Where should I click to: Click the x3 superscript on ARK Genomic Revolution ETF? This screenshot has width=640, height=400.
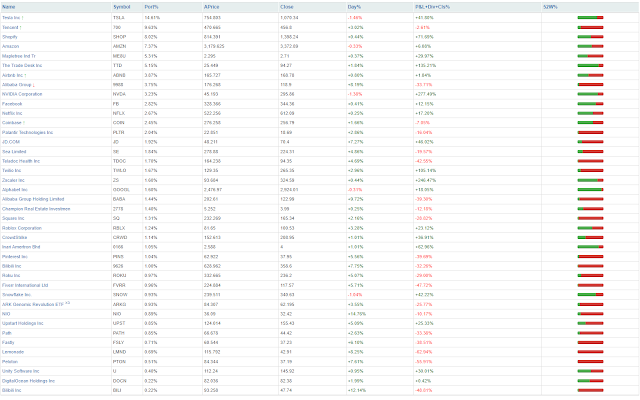(x=67, y=303)
